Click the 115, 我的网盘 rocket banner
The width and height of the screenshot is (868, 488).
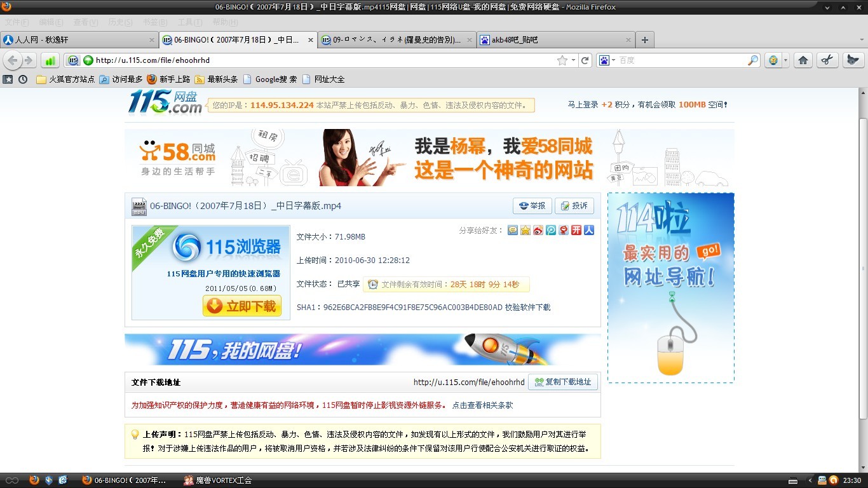tap(363, 349)
